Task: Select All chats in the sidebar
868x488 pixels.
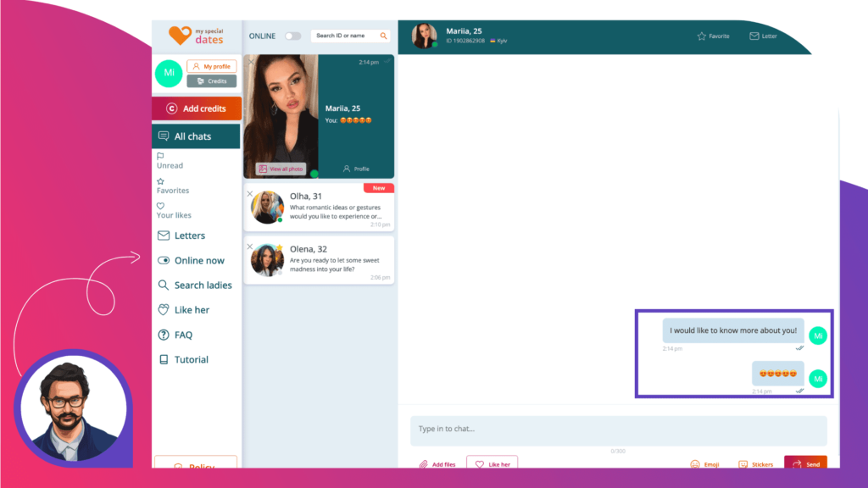Action: point(196,136)
